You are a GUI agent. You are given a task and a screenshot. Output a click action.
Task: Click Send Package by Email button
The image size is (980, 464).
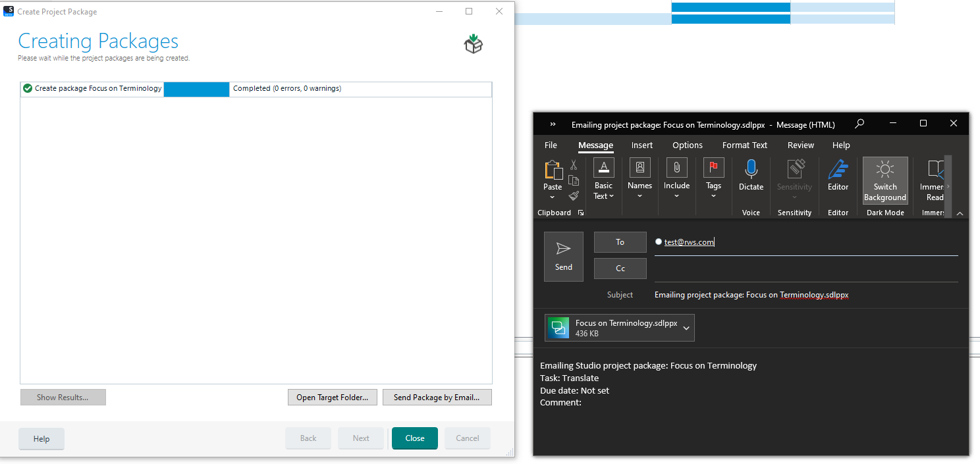point(437,397)
